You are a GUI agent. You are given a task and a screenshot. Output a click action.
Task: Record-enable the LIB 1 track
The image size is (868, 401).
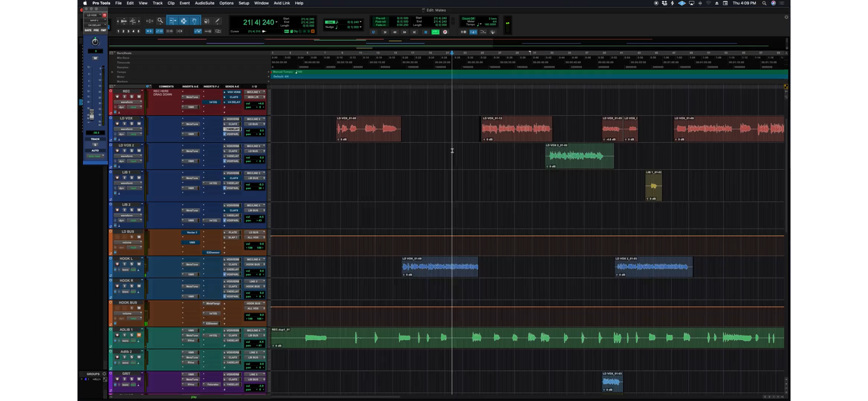[117, 178]
